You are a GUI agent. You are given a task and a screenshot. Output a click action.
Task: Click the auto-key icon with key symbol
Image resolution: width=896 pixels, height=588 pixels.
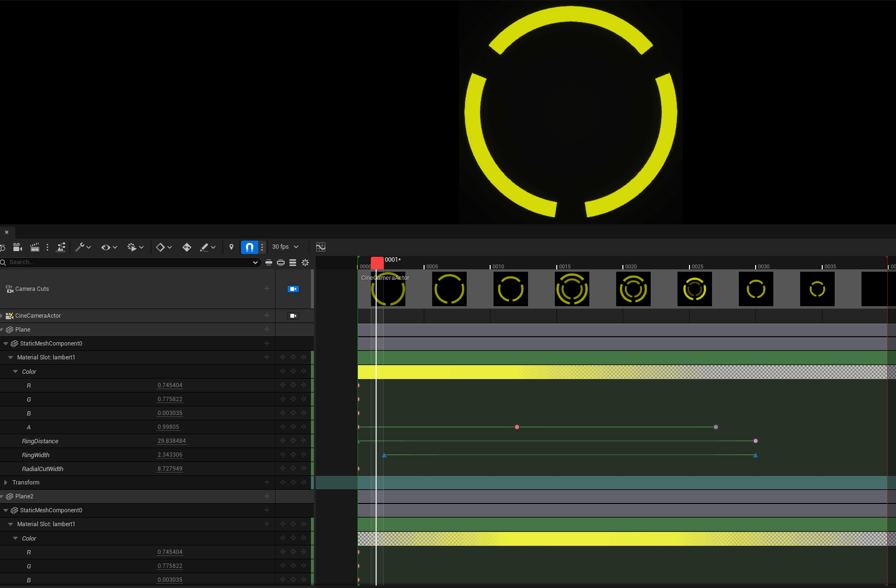pos(187,247)
